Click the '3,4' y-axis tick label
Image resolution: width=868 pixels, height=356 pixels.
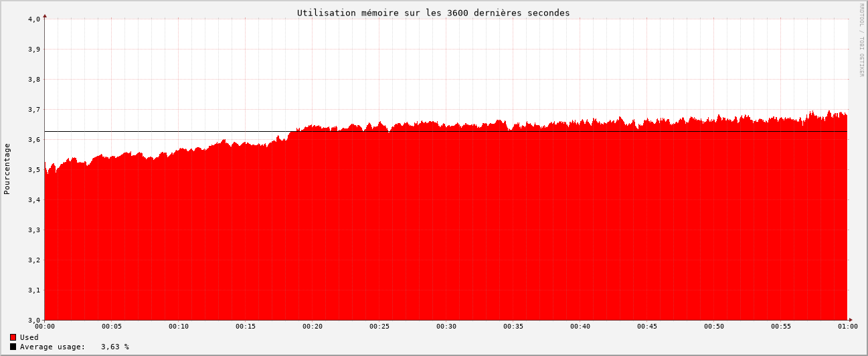pos(34,200)
